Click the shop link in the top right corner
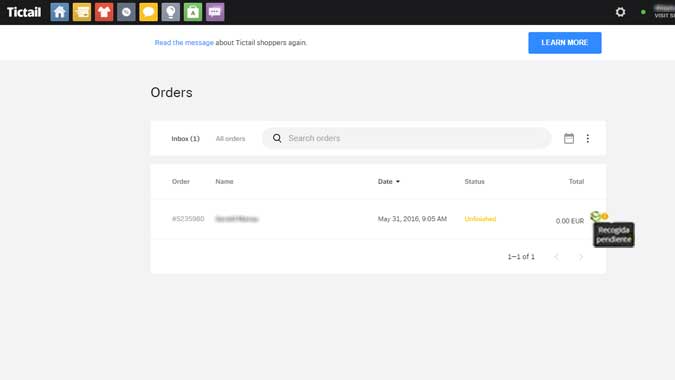The width and height of the screenshot is (675, 380). tap(664, 12)
